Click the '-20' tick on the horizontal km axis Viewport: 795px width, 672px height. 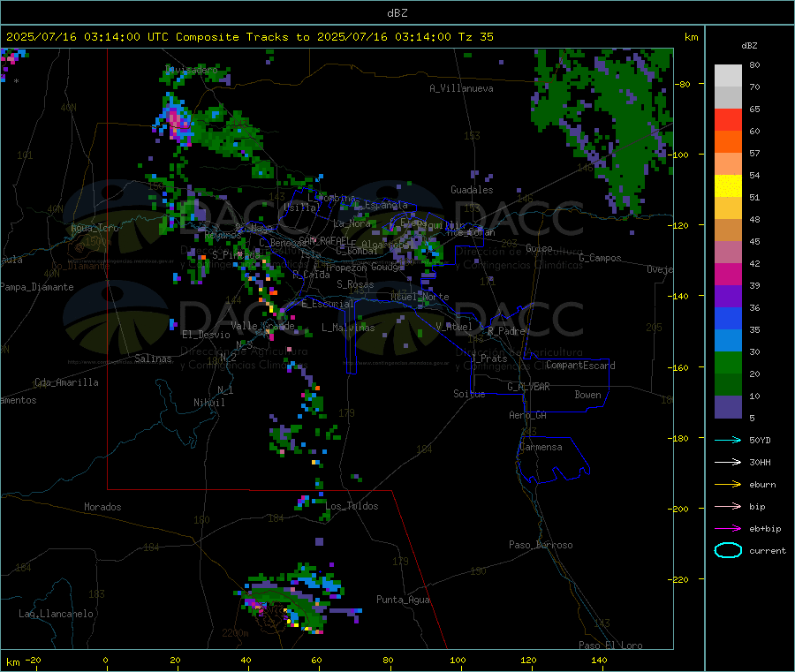(33, 660)
